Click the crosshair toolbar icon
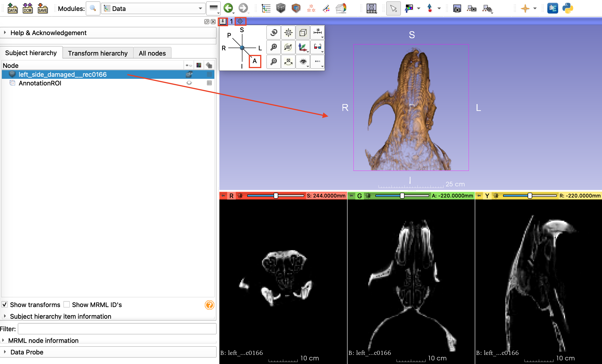Screen dimensions: 602x364 click(525, 9)
